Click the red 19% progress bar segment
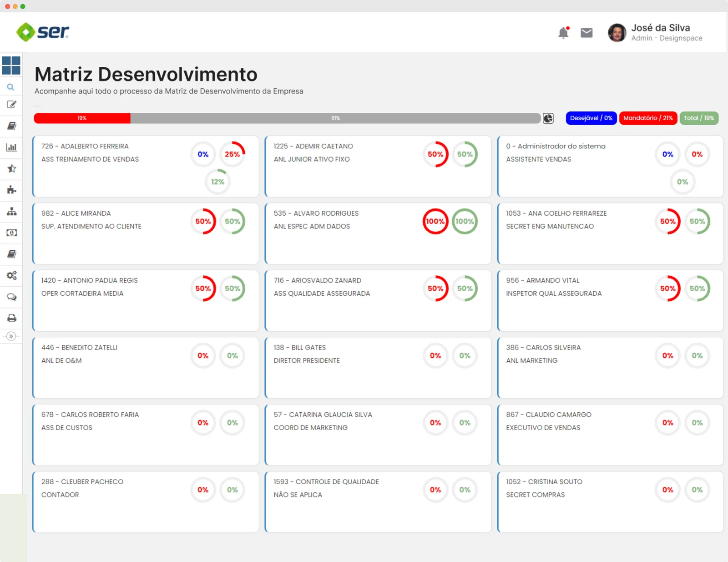This screenshot has width=728, height=562. [82, 118]
